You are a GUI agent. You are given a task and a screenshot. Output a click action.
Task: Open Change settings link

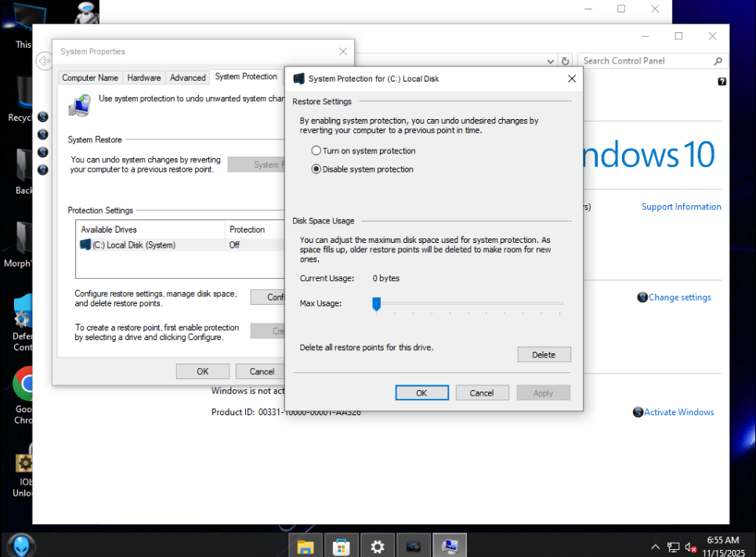(679, 297)
